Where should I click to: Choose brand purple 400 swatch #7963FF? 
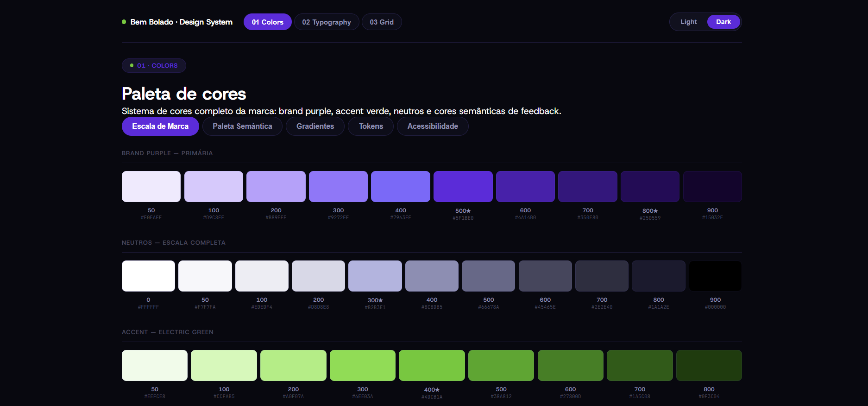click(x=401, y=186)
